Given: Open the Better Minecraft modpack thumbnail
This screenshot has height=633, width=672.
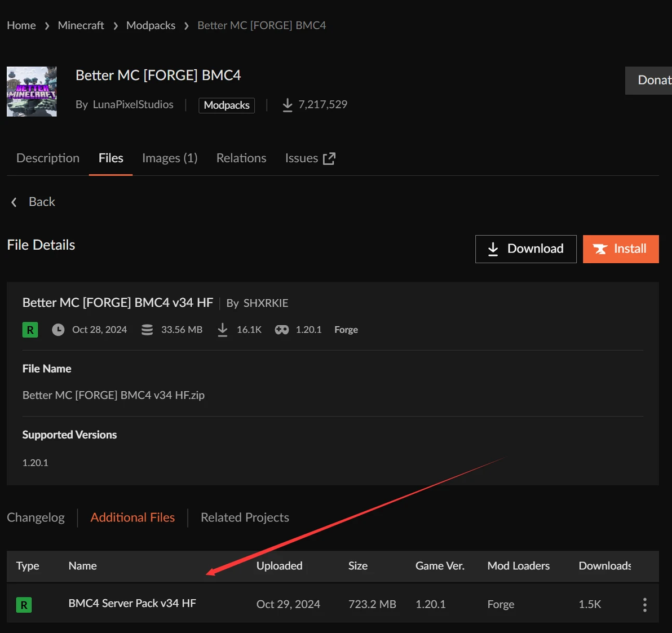Looking at the screenshot, I should 32,91.
